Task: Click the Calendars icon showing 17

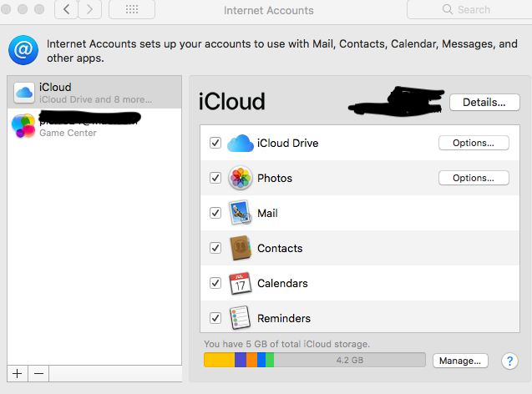Action: pyautogui.click(x=241, y=283)
